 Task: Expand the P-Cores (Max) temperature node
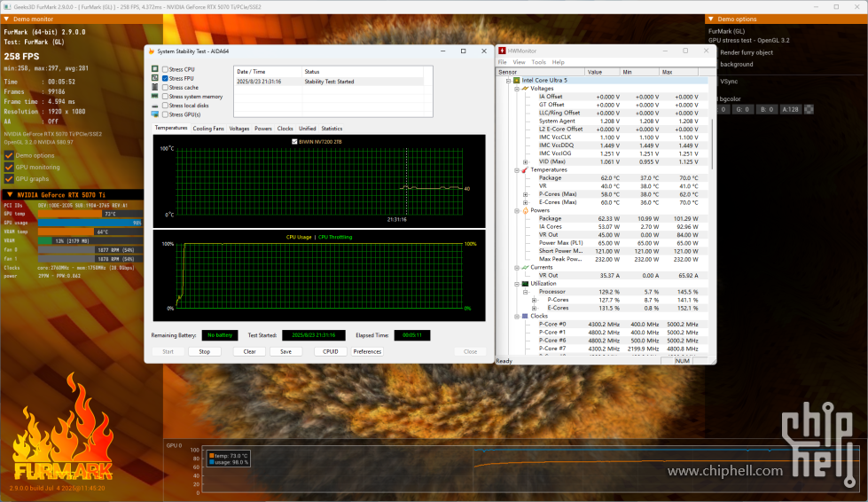tap(526, 194)
